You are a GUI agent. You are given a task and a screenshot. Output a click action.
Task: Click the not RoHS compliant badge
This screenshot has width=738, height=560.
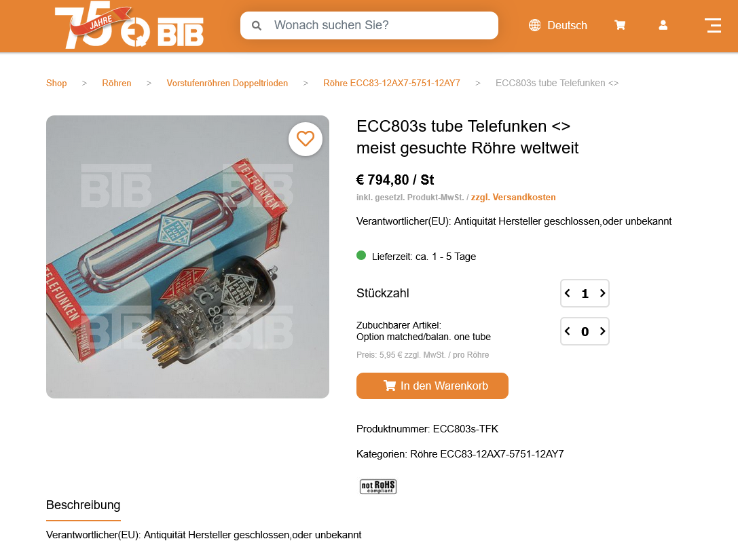[x=378, y=486]
